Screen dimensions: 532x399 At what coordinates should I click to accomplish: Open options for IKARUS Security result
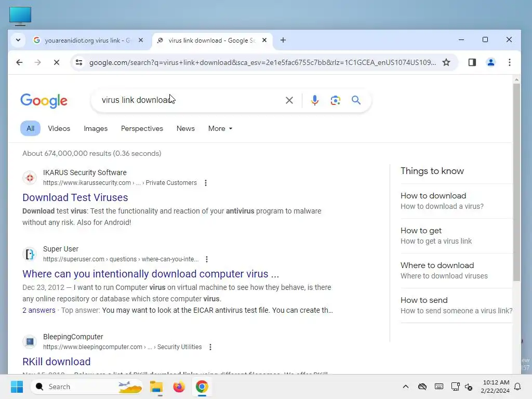[x=206, y=183]
